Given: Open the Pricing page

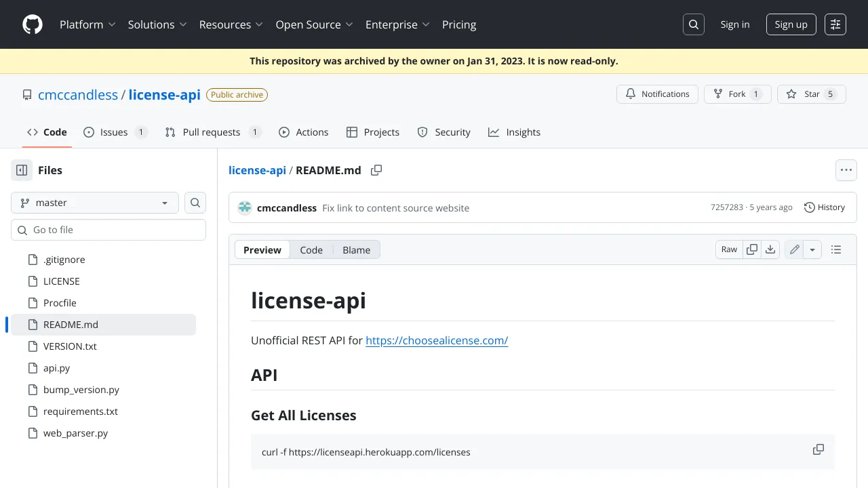Looking at the screenshot, I should [x=459, y=24].
